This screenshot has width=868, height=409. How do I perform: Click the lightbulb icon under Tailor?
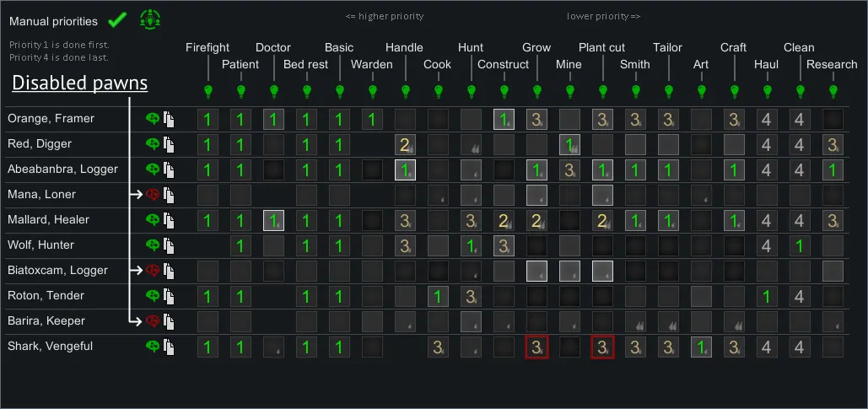[668, 90]
